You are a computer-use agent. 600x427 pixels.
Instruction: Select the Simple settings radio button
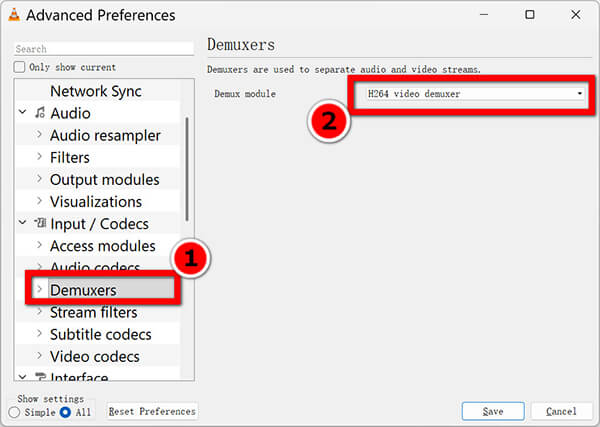pyautogui.click(x=14, y=412)
